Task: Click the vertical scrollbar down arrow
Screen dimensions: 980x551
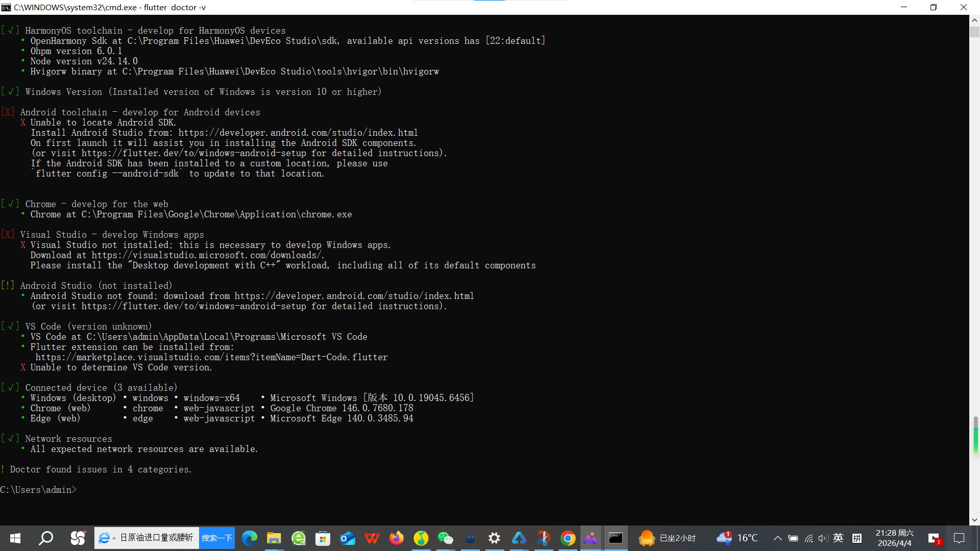Action: [974, 520]
